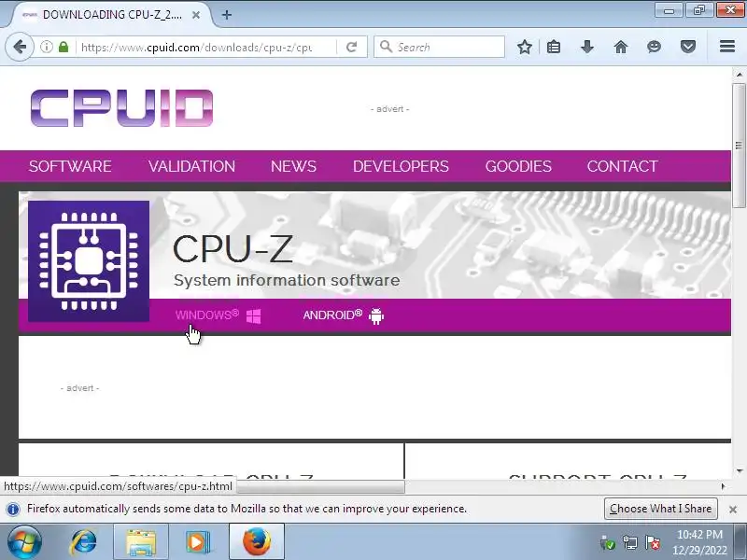Click the scroll up arrow

point(739,75)
